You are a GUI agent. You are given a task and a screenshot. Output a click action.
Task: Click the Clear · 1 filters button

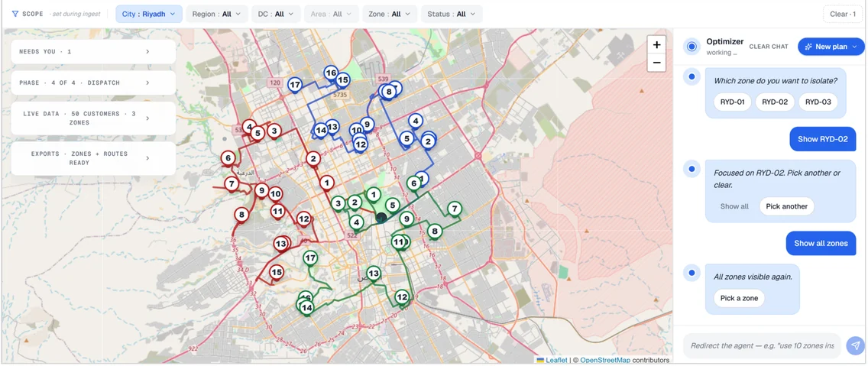click(x=843, y=14)
